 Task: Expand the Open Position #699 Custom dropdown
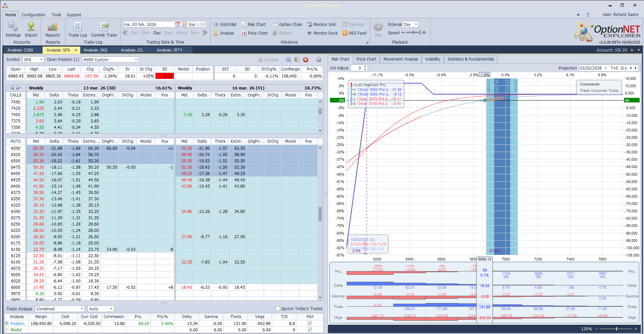pos(136,60)
